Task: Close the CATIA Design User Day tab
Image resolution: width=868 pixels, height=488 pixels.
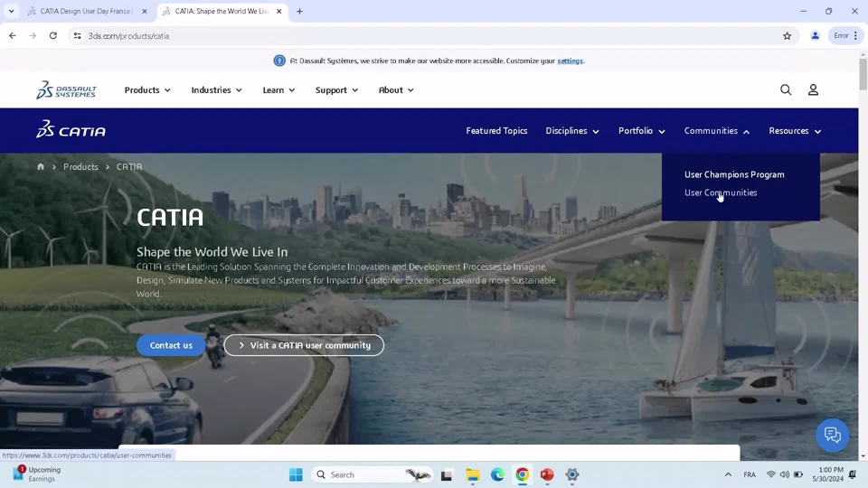Action: [x=145, y=11]
